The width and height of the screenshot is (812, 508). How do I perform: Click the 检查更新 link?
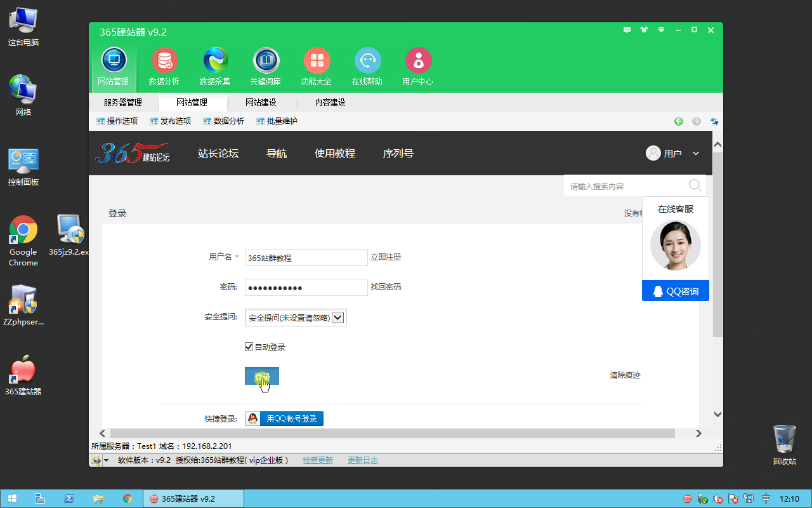(x=318, y=460)
